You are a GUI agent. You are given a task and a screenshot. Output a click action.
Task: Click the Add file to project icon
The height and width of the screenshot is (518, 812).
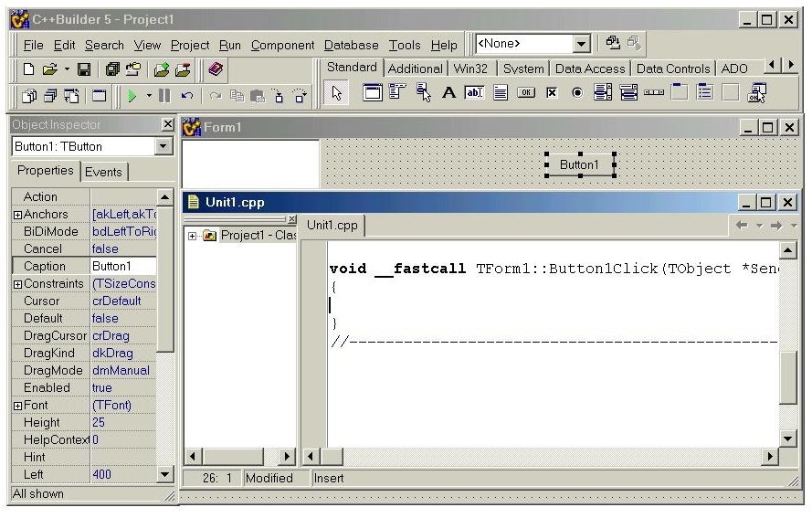(x=162, y=69)
